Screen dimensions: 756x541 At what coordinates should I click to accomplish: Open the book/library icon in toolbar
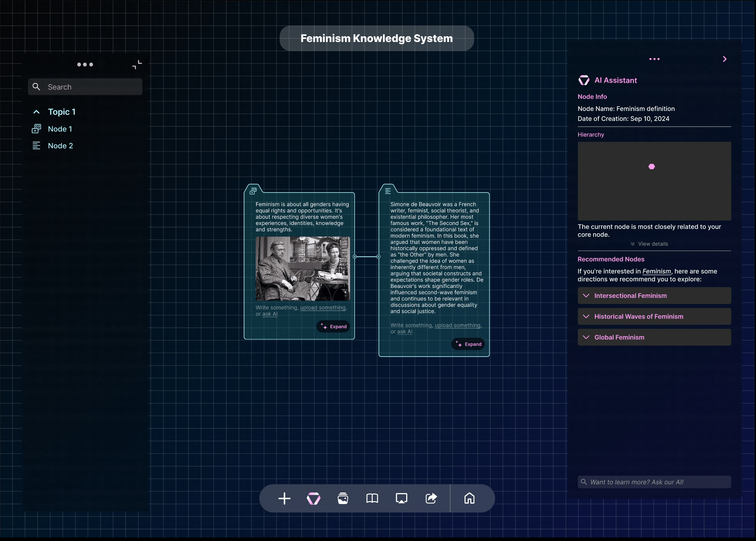(x=372, y=498)
